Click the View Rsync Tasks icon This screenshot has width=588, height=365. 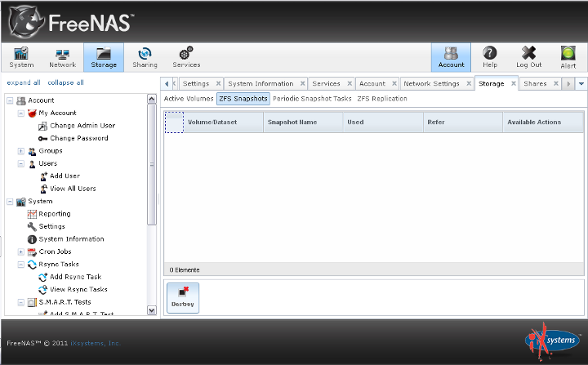point(42,290)
